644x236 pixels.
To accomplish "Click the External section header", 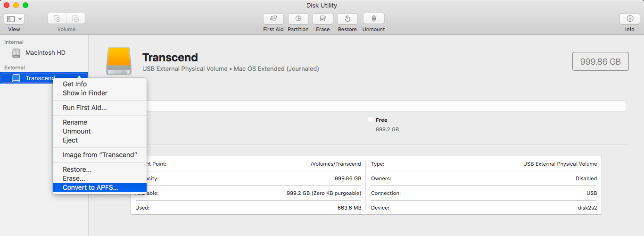I will pos(15,67).
